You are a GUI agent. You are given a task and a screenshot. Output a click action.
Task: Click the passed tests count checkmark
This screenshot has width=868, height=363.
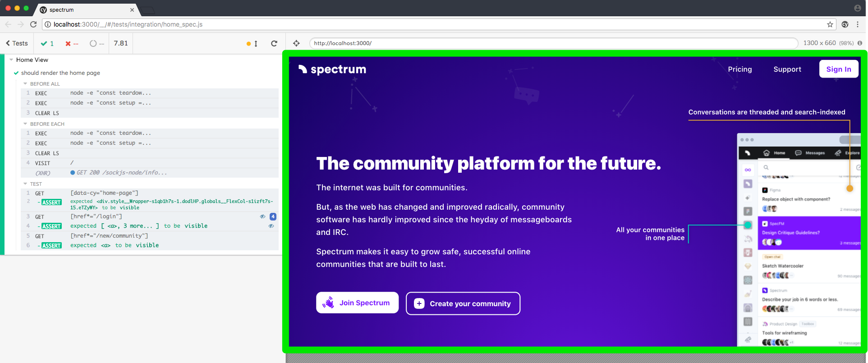[x=47, y=43]
